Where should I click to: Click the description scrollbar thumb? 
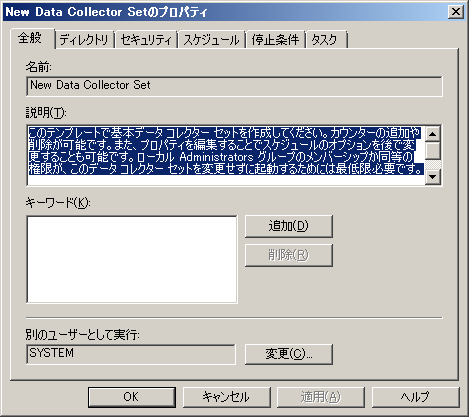[x=433, y=150]
